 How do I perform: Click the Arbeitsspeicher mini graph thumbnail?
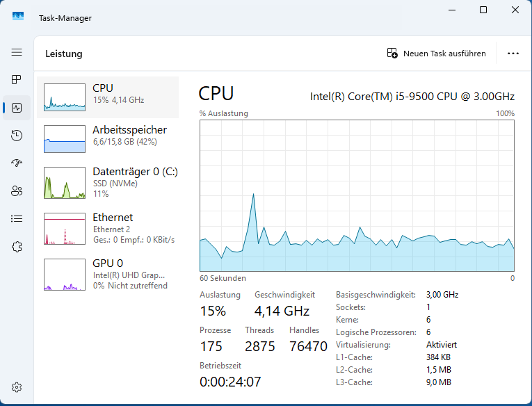[x=65, y=139]
